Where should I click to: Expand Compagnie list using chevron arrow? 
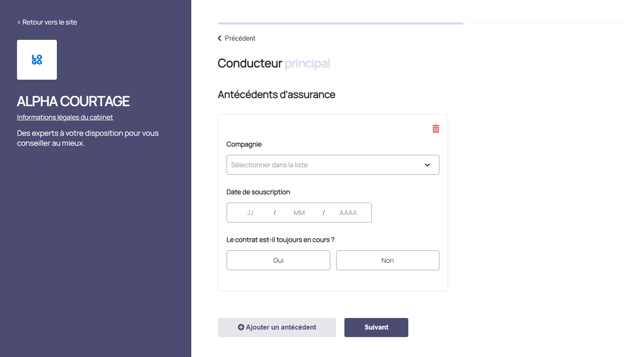(x=427, y=165)
